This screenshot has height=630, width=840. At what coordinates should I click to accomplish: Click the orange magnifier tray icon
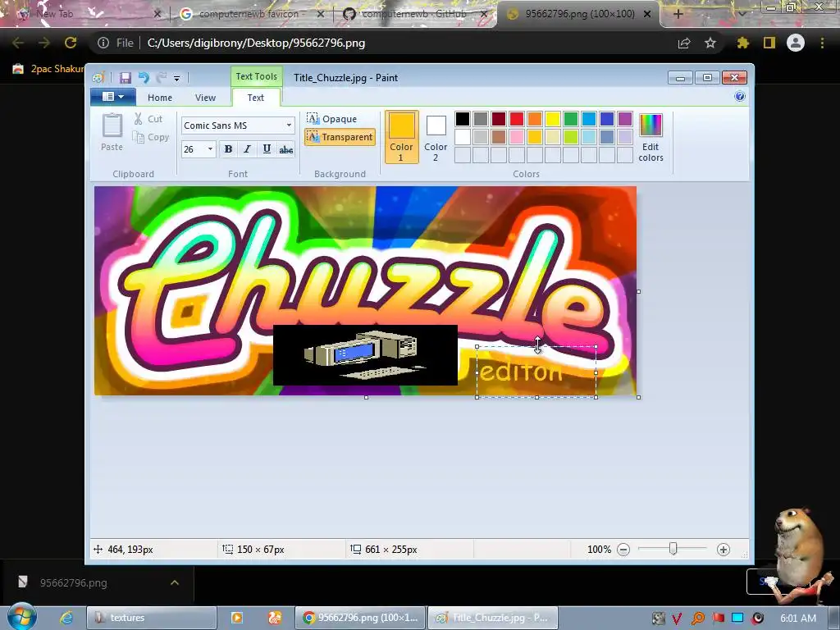point(698,619)
